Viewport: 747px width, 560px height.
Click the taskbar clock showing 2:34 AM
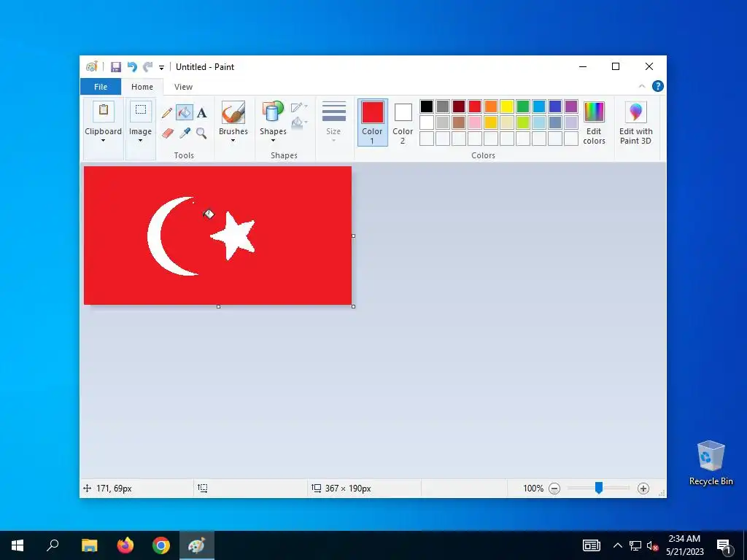[684, 545]
